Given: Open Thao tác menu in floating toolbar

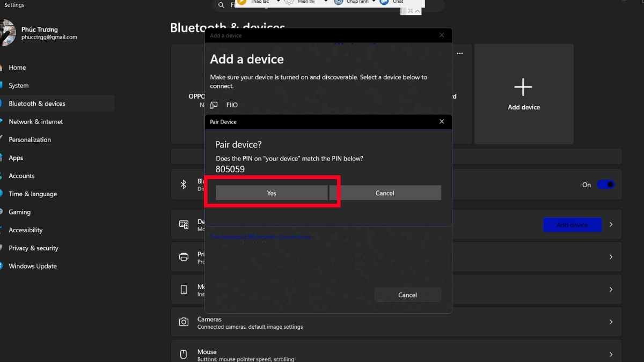Looking at the screenshot, I should pyautogui.click(x=260, y=2).
